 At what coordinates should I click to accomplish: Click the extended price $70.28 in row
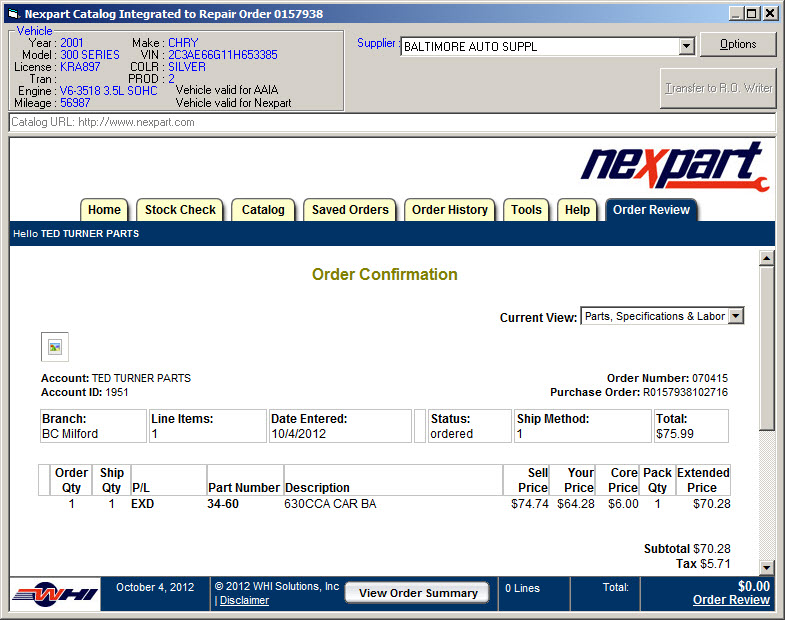point(711,504)
